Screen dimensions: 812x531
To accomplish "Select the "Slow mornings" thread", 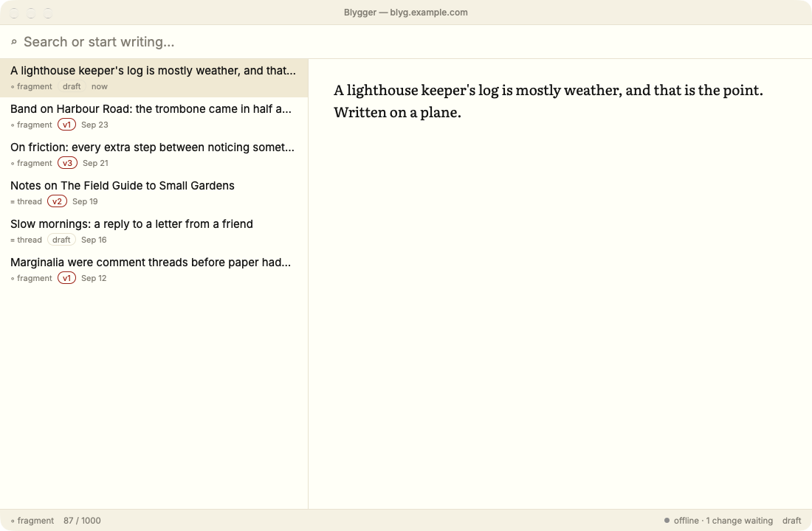I will coord(154,232).
